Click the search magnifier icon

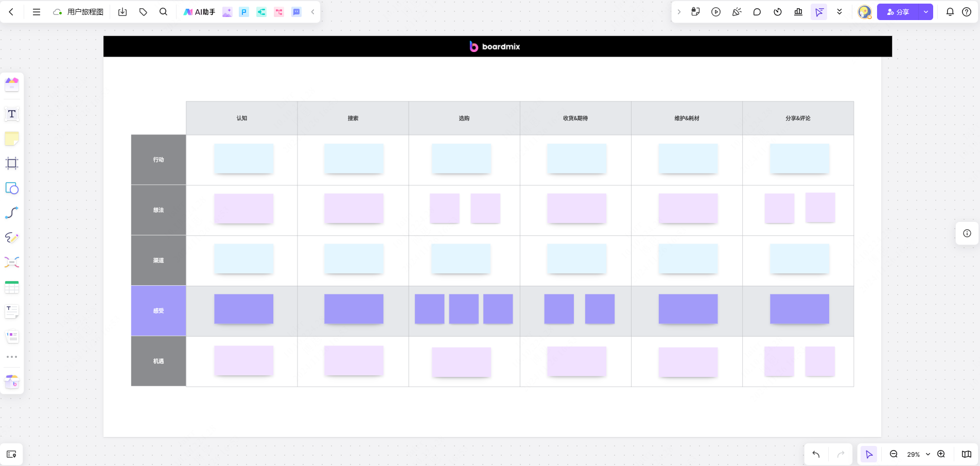[x=163, y=12]
